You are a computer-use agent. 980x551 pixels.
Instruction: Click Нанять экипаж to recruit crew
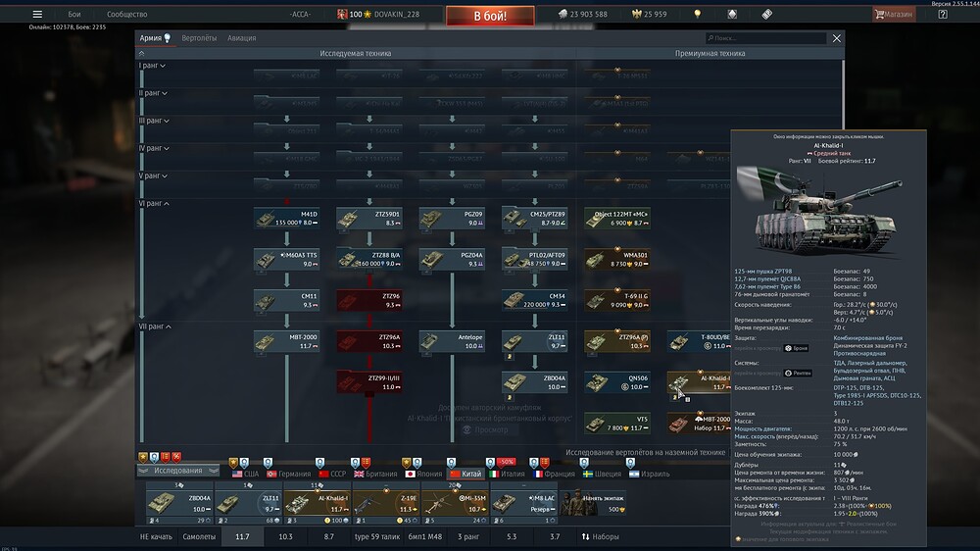[x=593, y=504]
